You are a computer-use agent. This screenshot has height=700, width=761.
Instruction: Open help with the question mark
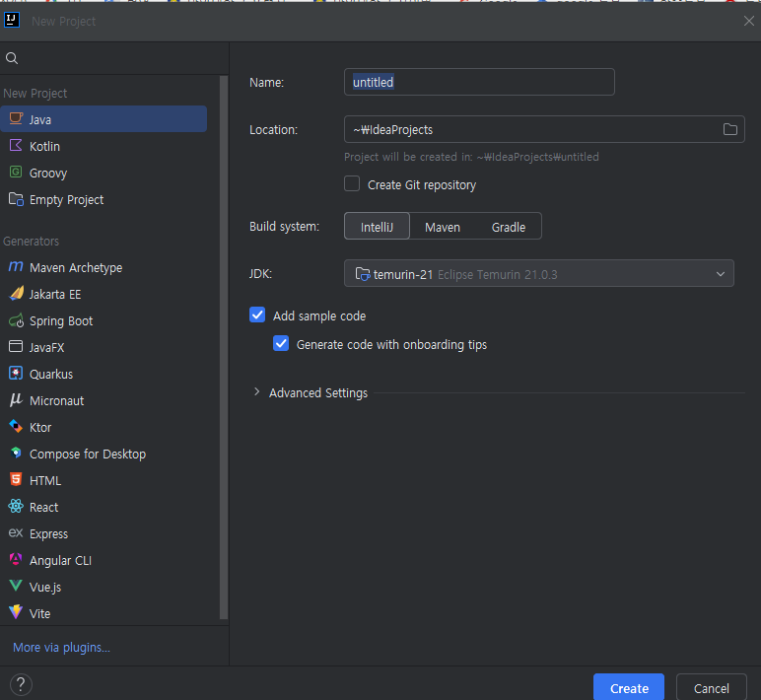click(x=21, y=685)
